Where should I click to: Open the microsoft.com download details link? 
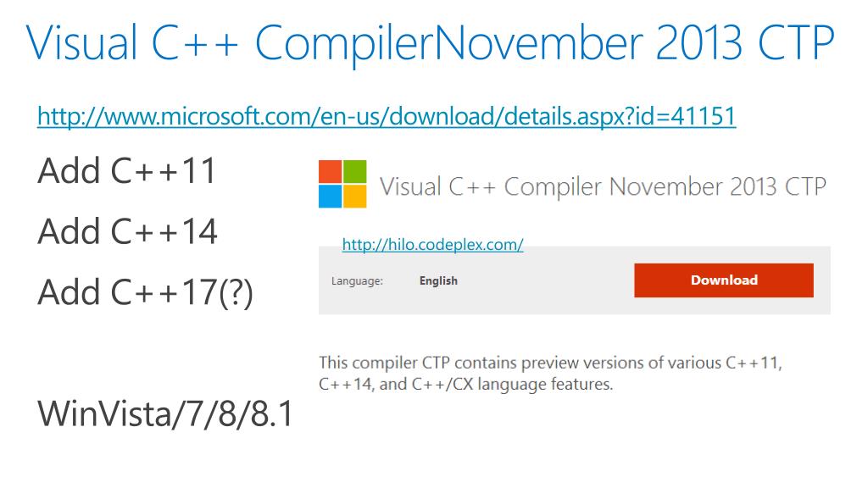tap(387, 116)
